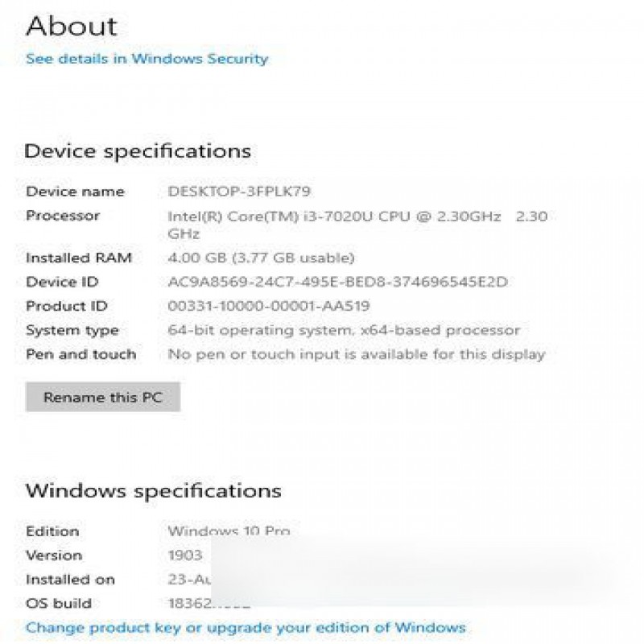Select the Windows 10 Pro edition value
Screen dimensions: 644x644
229,530
